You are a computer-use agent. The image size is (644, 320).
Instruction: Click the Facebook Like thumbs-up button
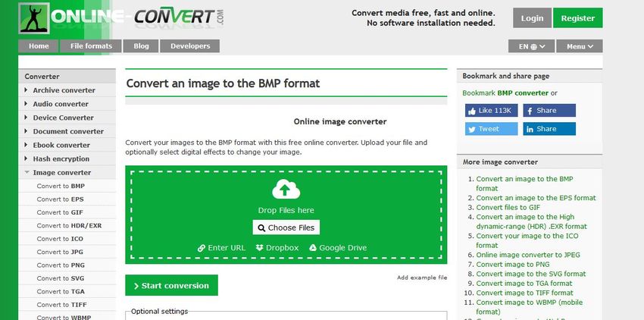pyautogui.click(x=491, y=111)
